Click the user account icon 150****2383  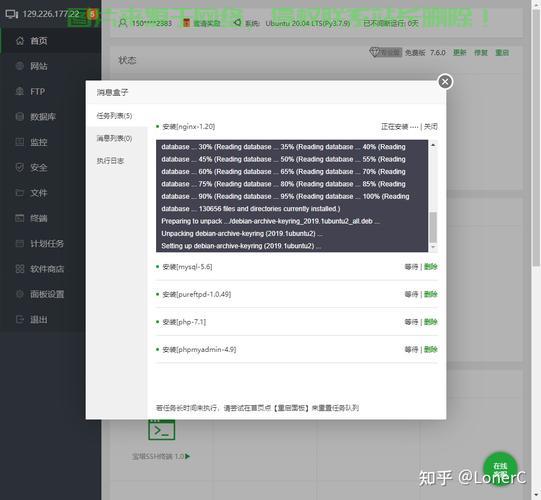(123, 23)
